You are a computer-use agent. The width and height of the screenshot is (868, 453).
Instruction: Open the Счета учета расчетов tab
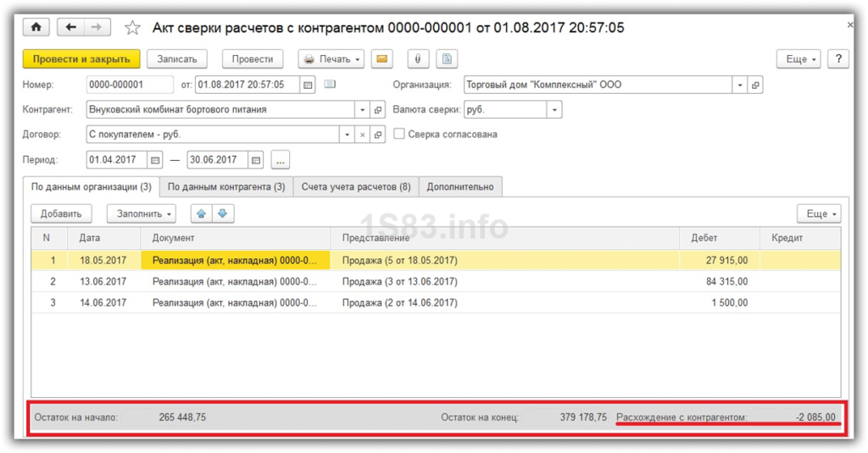(x=356, y=186)
